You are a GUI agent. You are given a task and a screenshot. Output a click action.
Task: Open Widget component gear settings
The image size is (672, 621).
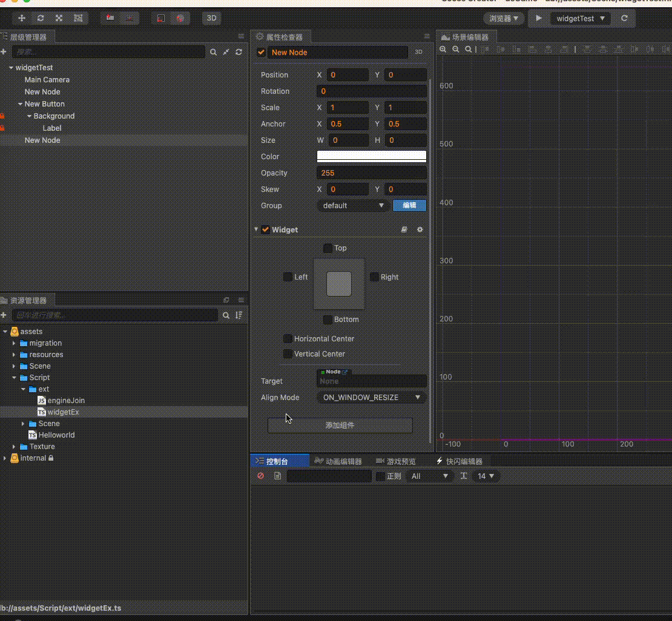[x=420, y=230]
